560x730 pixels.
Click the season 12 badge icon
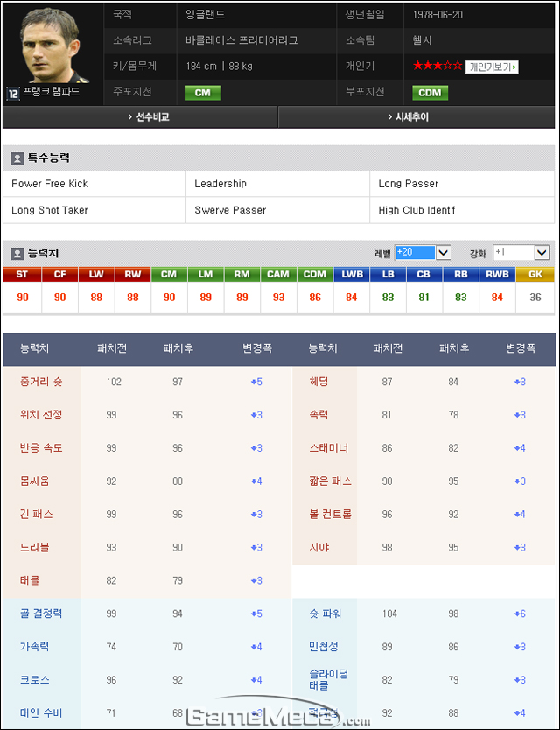pos(12,93)
